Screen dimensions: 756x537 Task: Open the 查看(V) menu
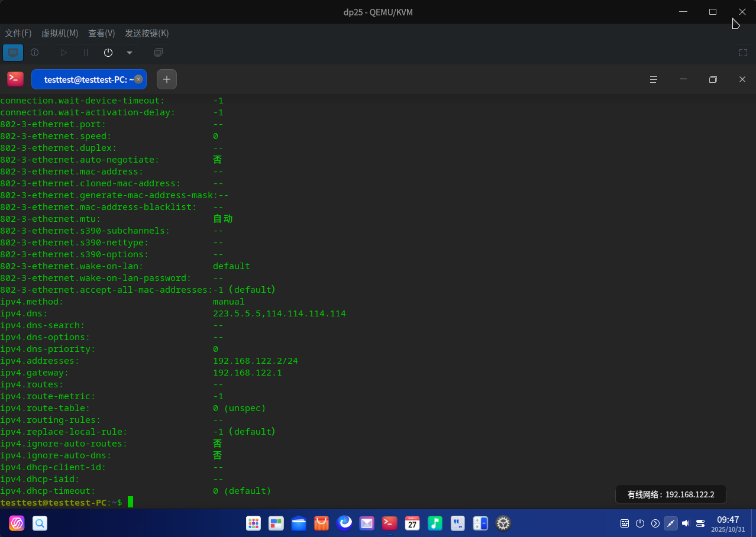click(102, 34)
